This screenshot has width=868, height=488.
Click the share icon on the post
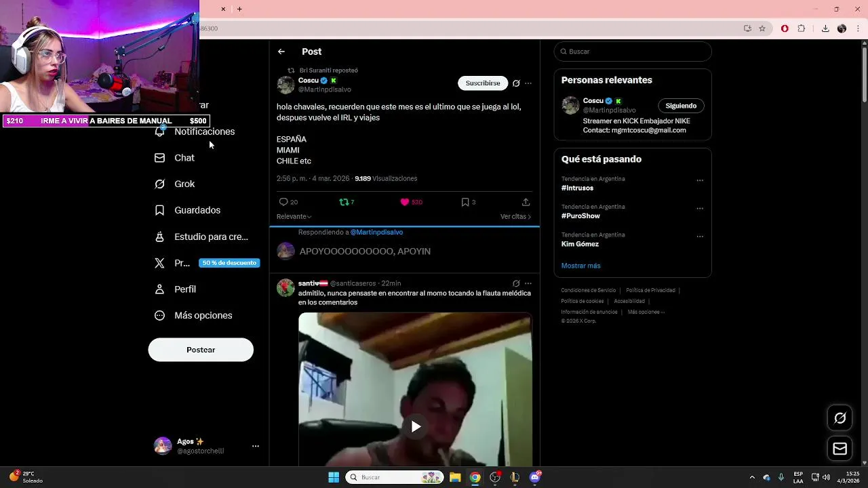pos(526,202)
